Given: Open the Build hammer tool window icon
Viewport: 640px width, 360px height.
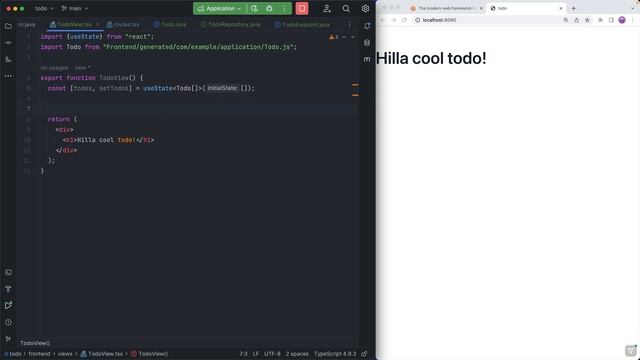Looking at the screenshot, I should click(x=8, y=289).
